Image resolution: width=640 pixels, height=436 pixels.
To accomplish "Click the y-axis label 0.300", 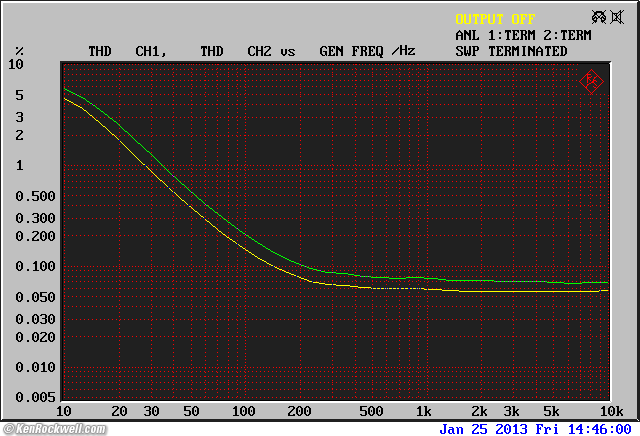I will click(35, 218).
